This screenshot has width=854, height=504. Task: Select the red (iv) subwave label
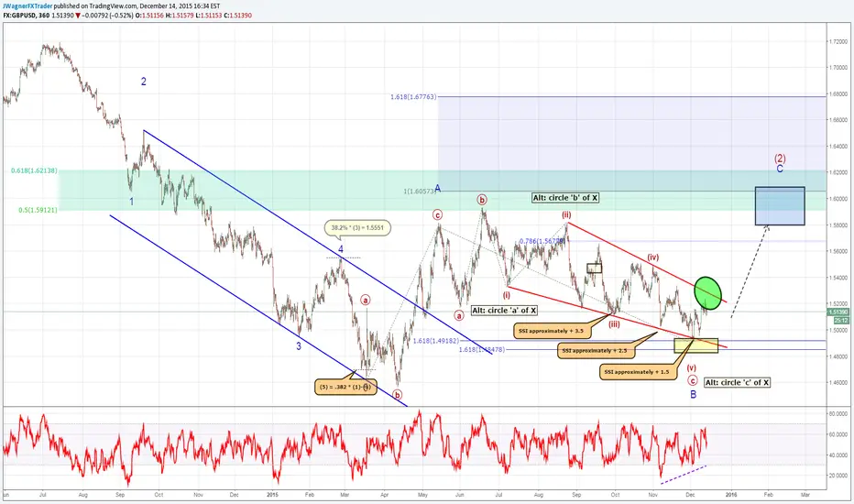coord(653,257)
